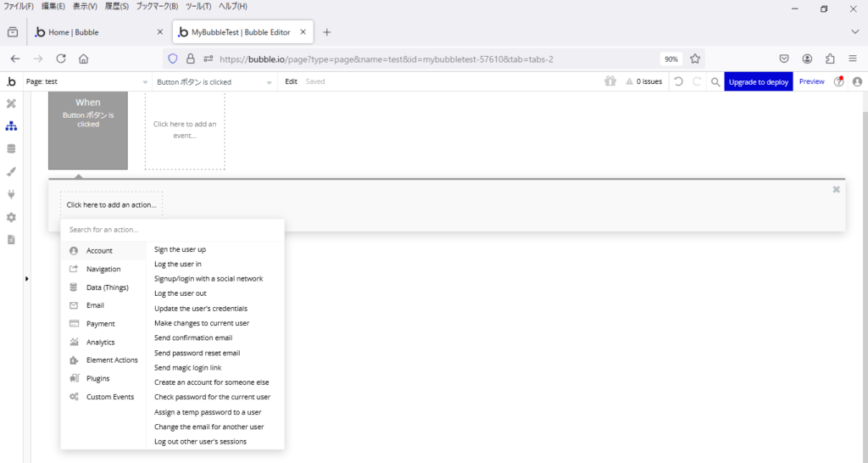Select the Email action category
This screenshot has width=868, height=463.
click(x=103, y=305)
